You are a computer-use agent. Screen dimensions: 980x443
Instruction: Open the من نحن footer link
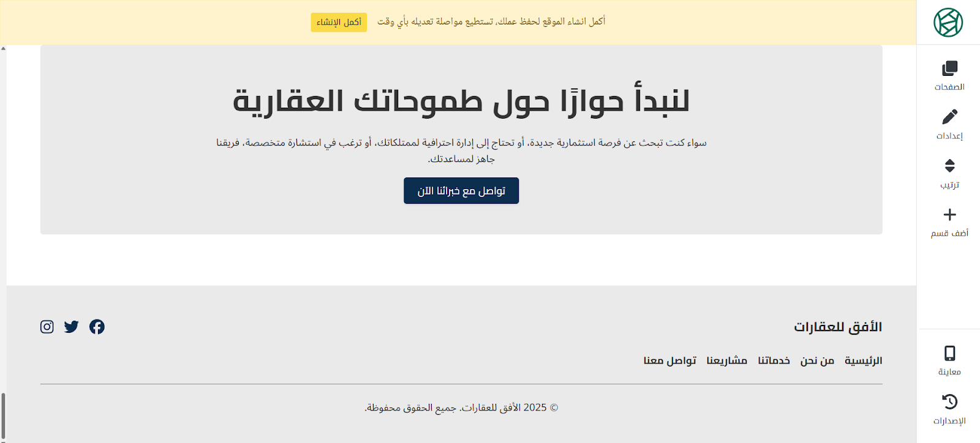click(817, 360)
